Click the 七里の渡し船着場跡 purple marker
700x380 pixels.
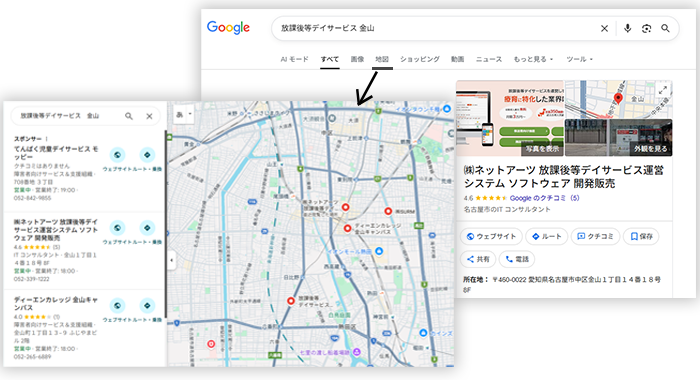[357, 352]
